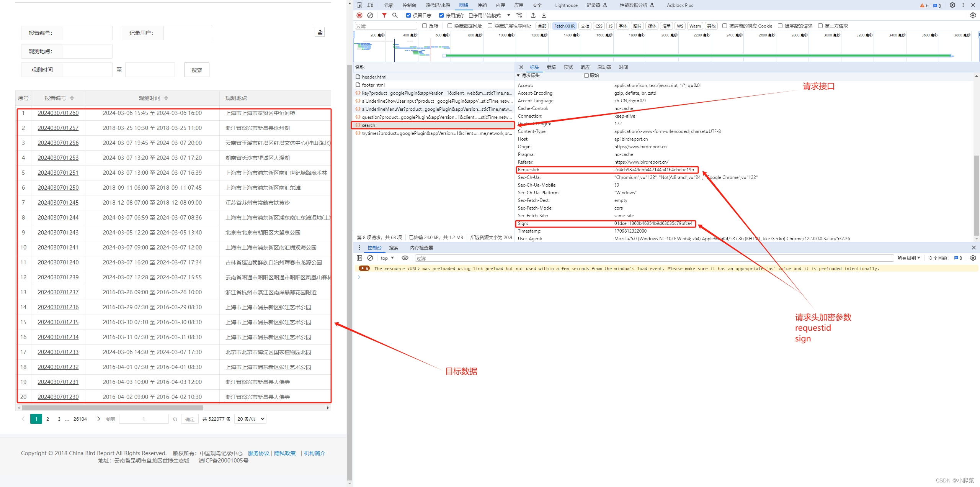Toggle the network filter funnel icon
Viewport: 980px width, 487px height.
(384, 15)
